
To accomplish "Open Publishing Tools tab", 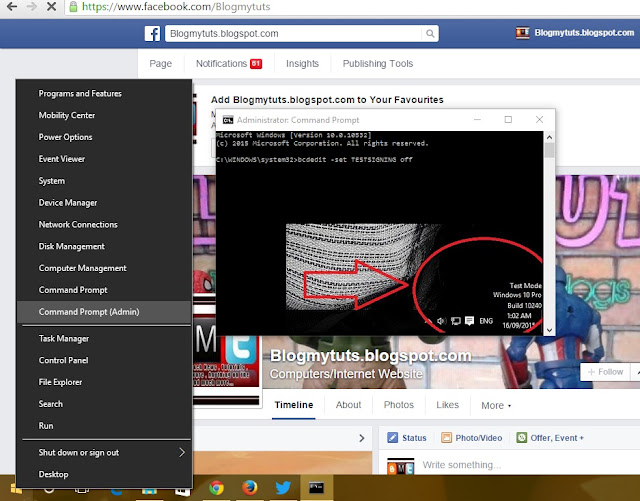I will pyautogui.click(x=378, y=64).
